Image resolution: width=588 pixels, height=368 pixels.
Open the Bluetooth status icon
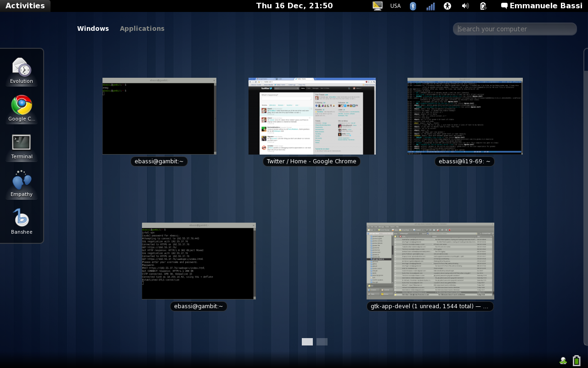413,6
